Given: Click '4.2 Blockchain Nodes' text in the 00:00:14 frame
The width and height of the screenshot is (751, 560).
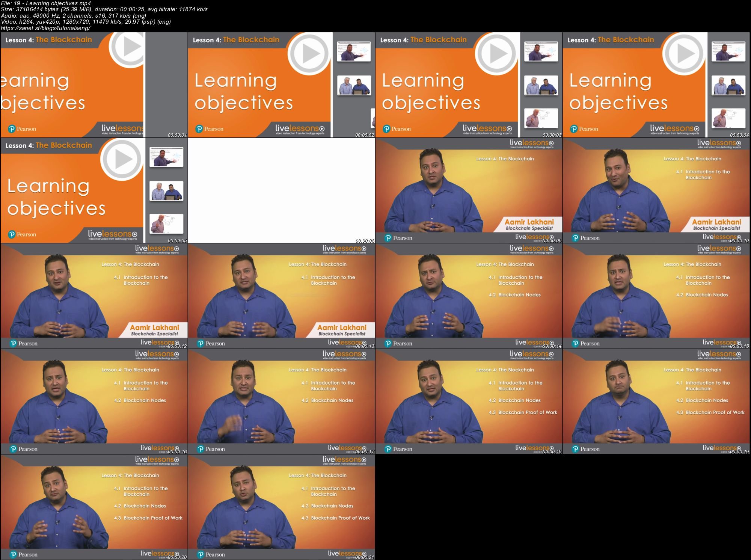Looking at the screenshot, I should coord(515,295).
